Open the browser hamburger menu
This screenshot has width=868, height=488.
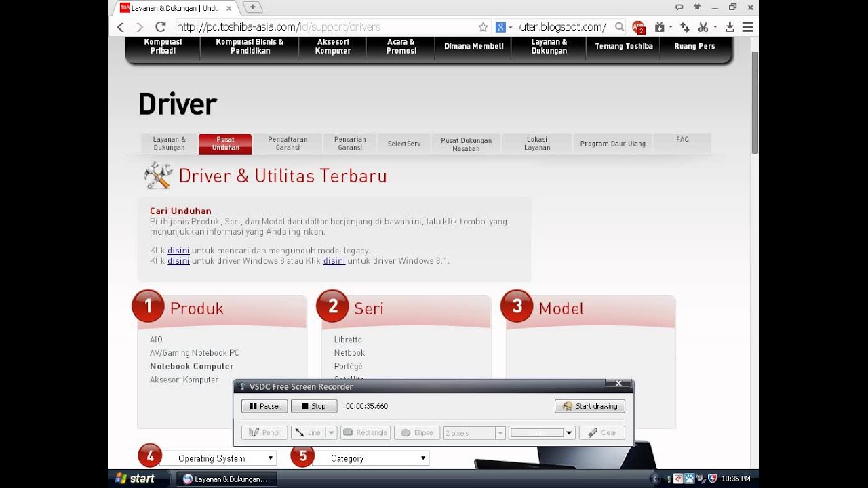click(747, 27)
